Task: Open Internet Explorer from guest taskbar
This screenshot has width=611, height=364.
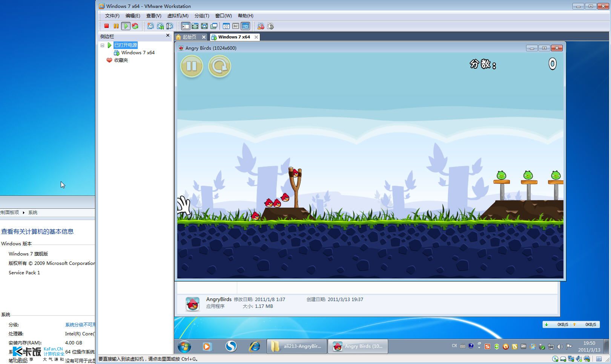Action: [x=255, y=346]
